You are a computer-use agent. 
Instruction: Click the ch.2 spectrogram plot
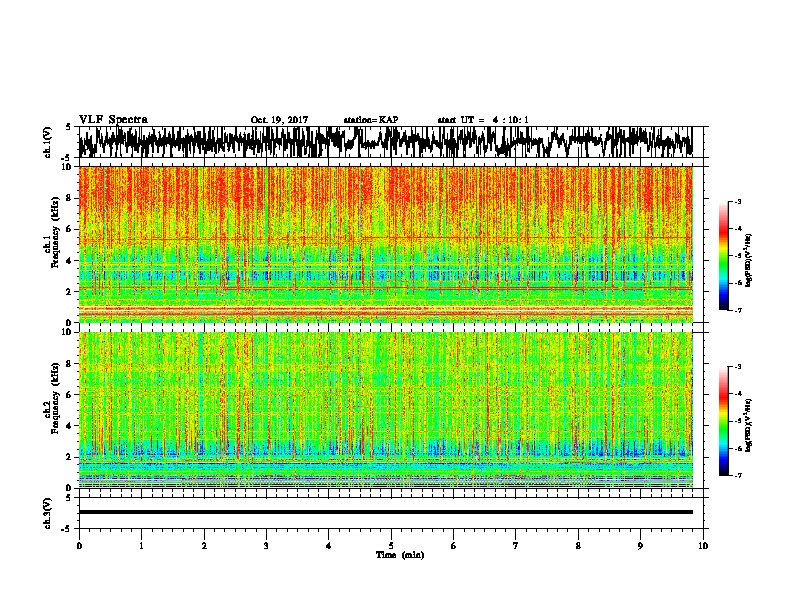click(x=385, y=410)
